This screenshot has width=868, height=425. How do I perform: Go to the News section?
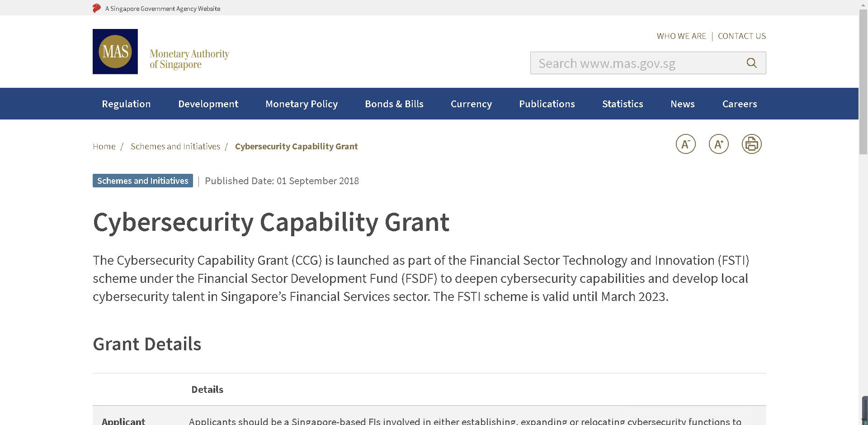click(683, 104)
